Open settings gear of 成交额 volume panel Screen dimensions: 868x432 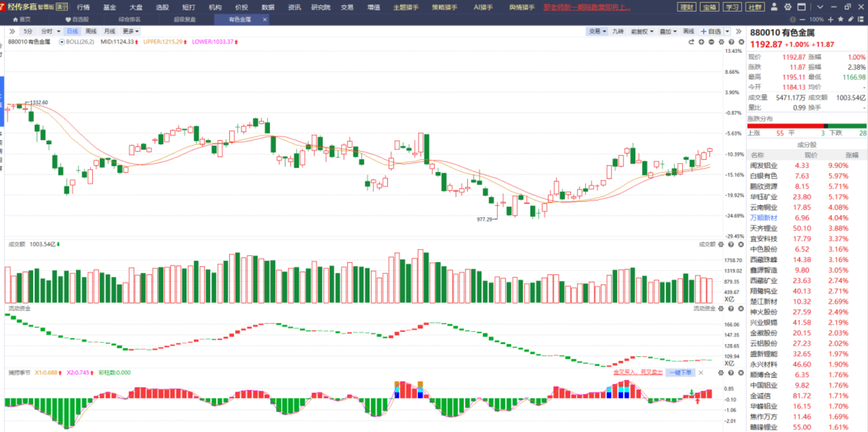[721, 244]
